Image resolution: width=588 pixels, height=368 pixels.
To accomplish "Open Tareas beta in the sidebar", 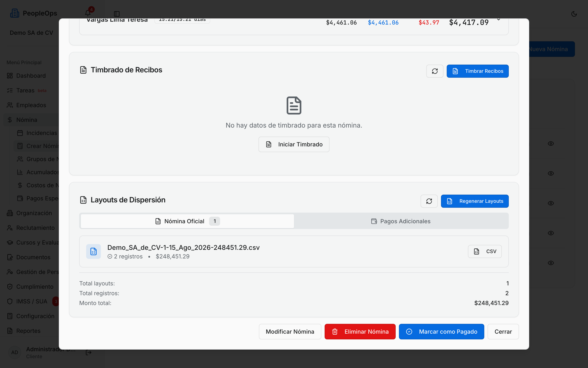I will click(x=31, y=90).
